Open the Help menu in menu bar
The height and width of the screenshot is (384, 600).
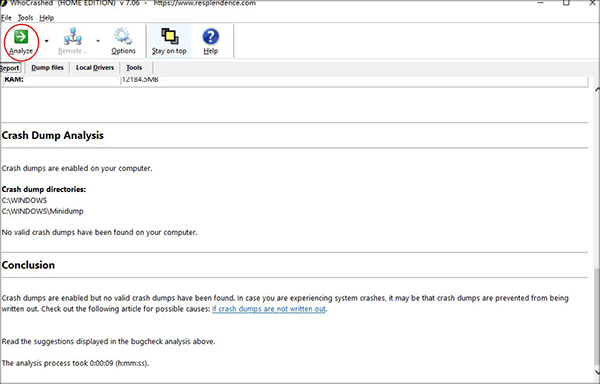46,18
